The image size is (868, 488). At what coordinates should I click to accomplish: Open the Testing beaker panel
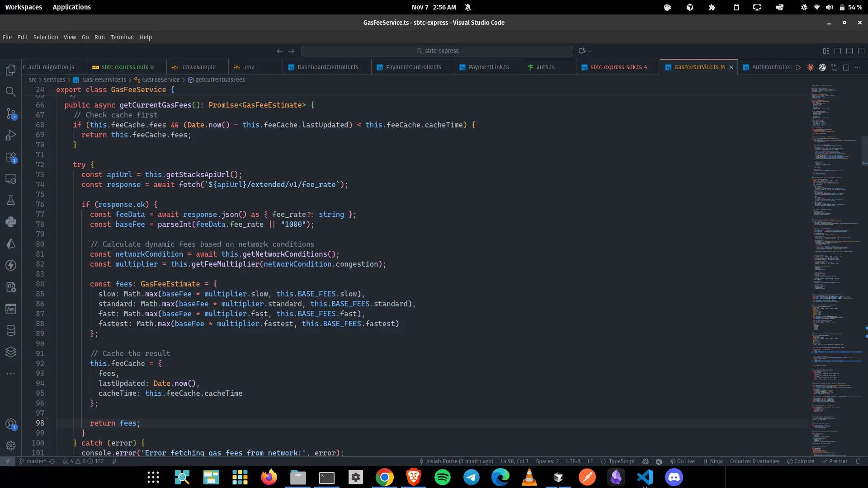(11, 200)
